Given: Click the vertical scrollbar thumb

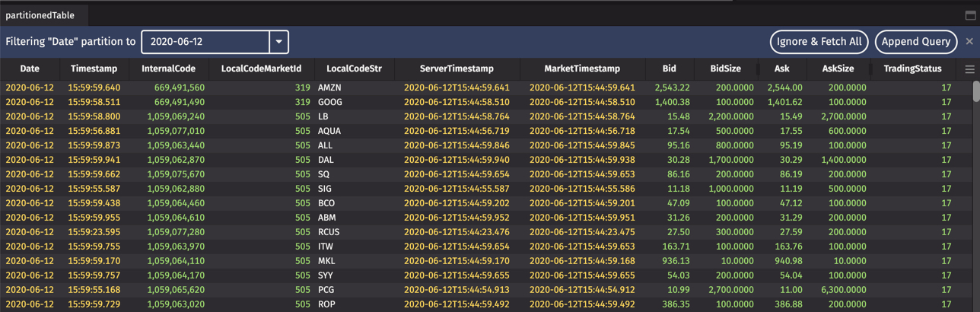Looking at the screenshot, I should (x=976, y=91).
